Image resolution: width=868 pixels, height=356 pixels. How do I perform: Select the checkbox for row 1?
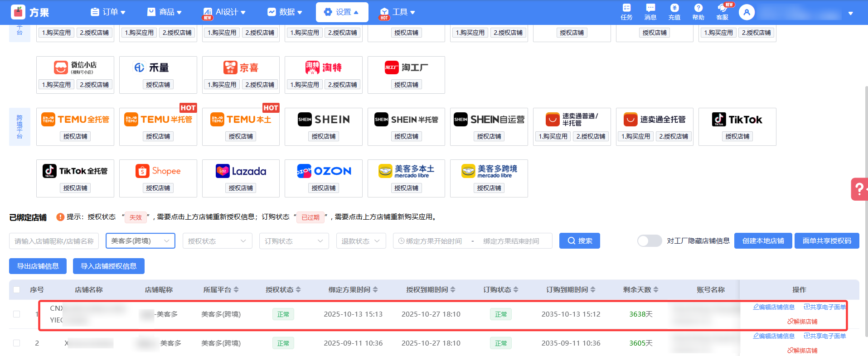click(x=17, y=314)
